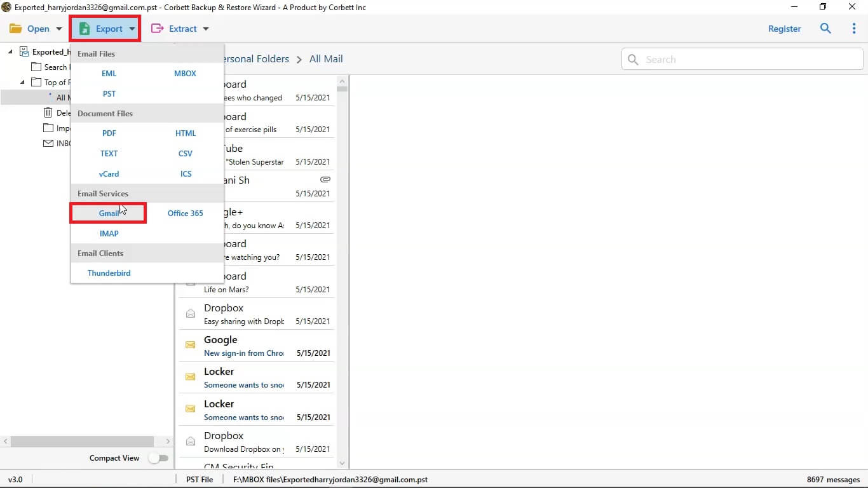868x488 pixels.
Task: Select Office 365 email service
Action: pyautogui.click(x=186, y=213)
